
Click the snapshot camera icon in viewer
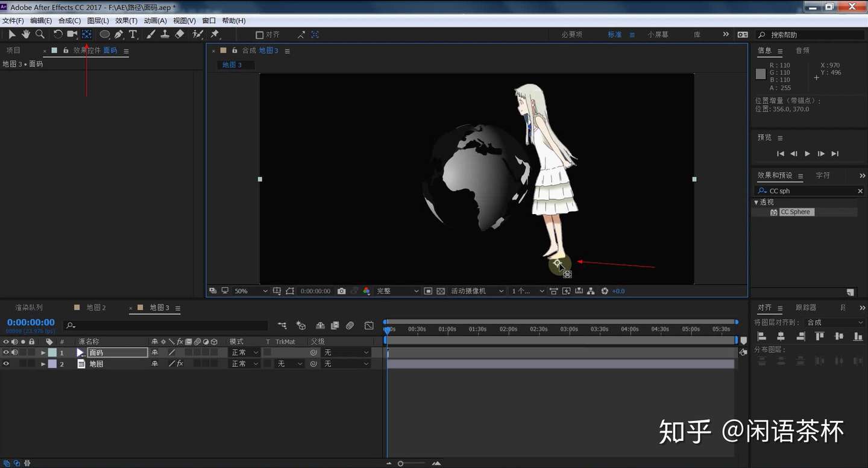[342, 291]
